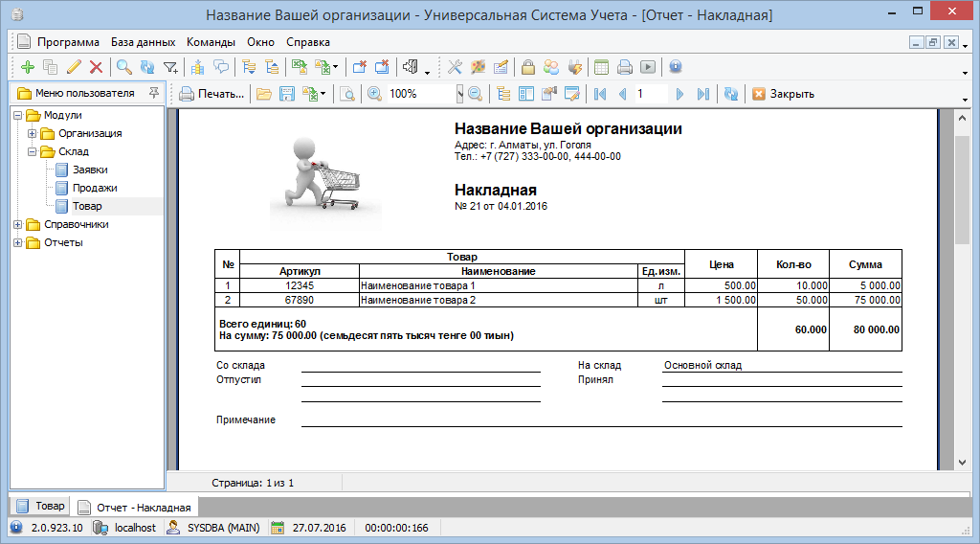980x544 pixels.
Task: Open the 100% zoom level dropdown
Action: click(459, 94)
